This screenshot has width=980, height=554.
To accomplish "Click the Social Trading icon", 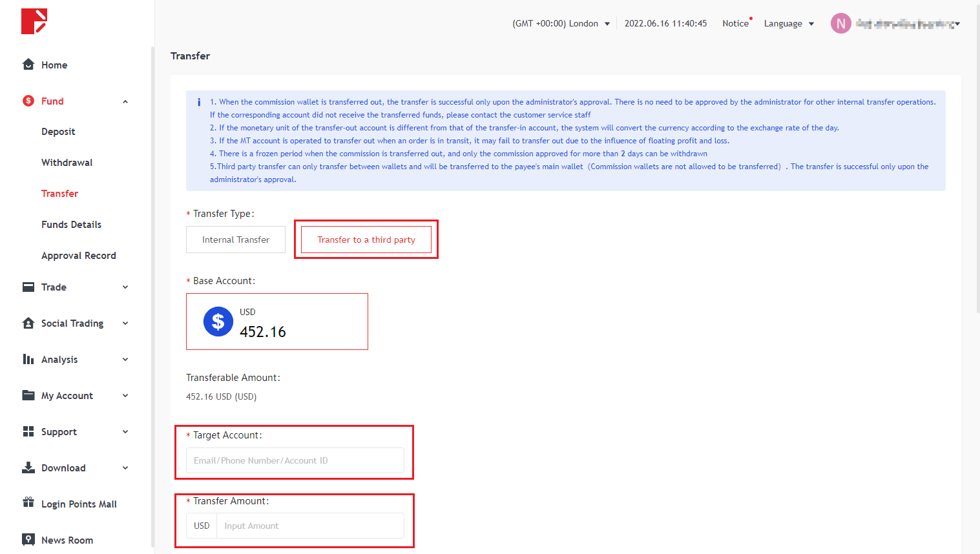I will (28, 323).
